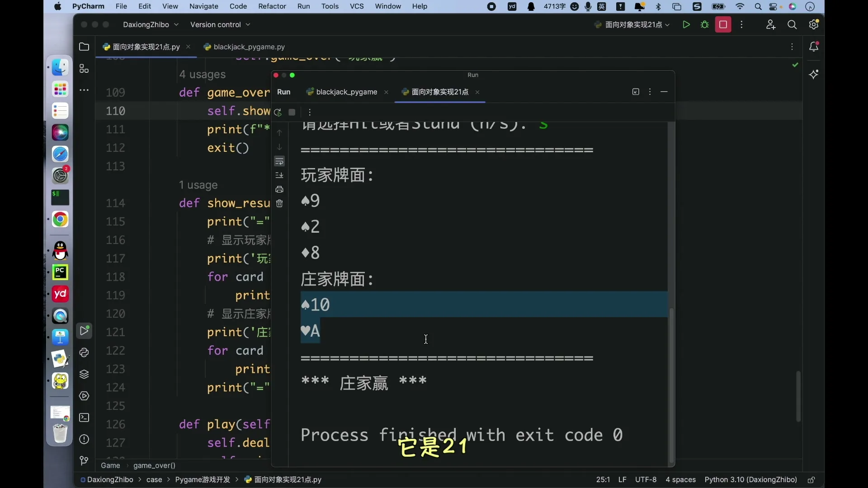The image size is (868, 488).
Task: Stop the program with red square
Action: (723, 25)
